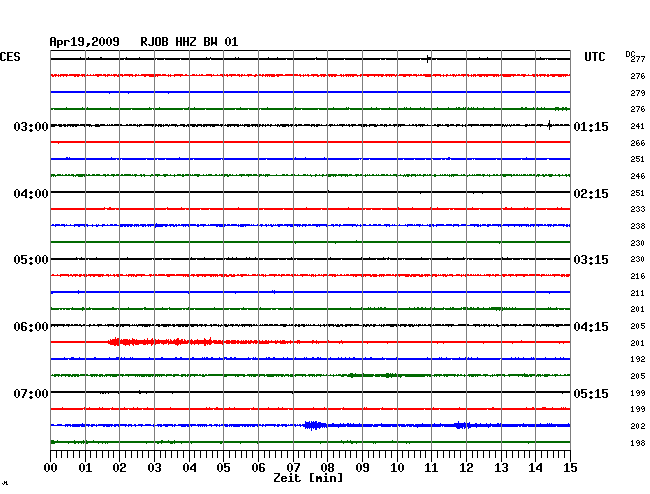The height and width of the screenshot is (494, 650).
Task: Click the DC value 277
Action: pyautogui.click(x=638, y=59)
